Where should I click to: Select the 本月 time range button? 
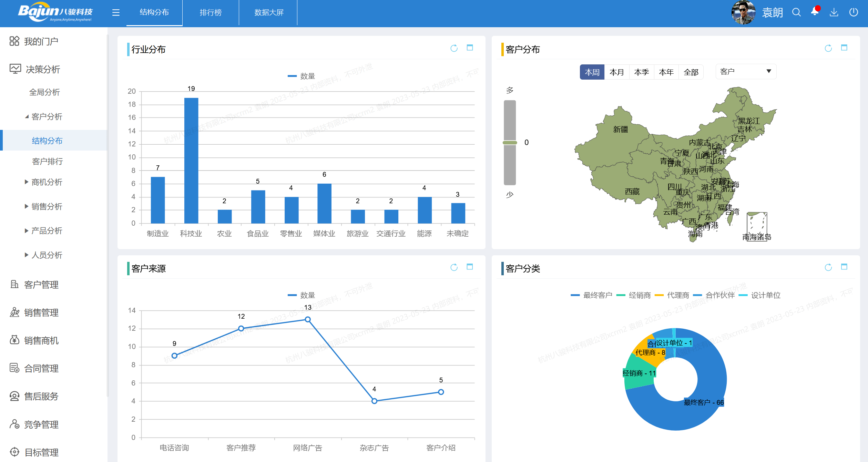[617, 72]
